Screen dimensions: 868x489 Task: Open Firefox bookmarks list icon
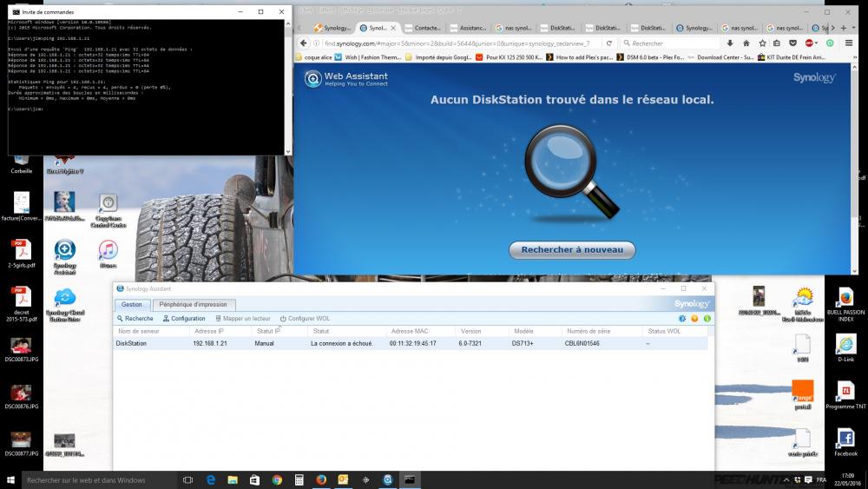(x=777, y=43)
